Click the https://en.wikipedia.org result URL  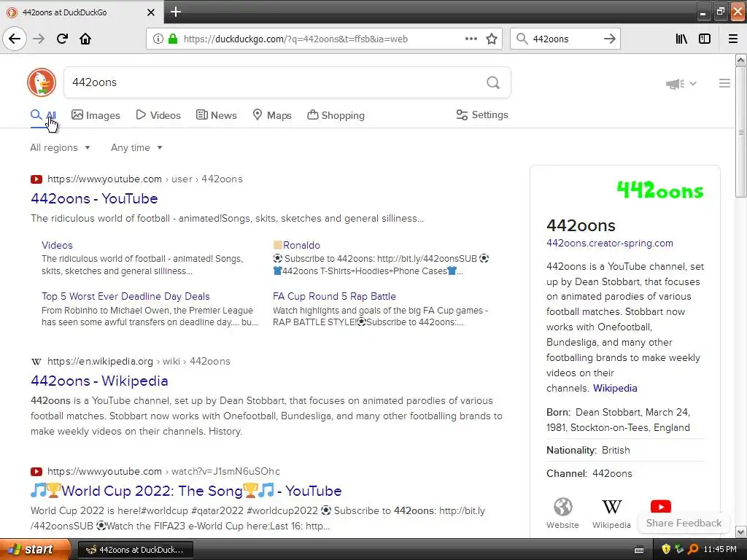click(100, 362)
